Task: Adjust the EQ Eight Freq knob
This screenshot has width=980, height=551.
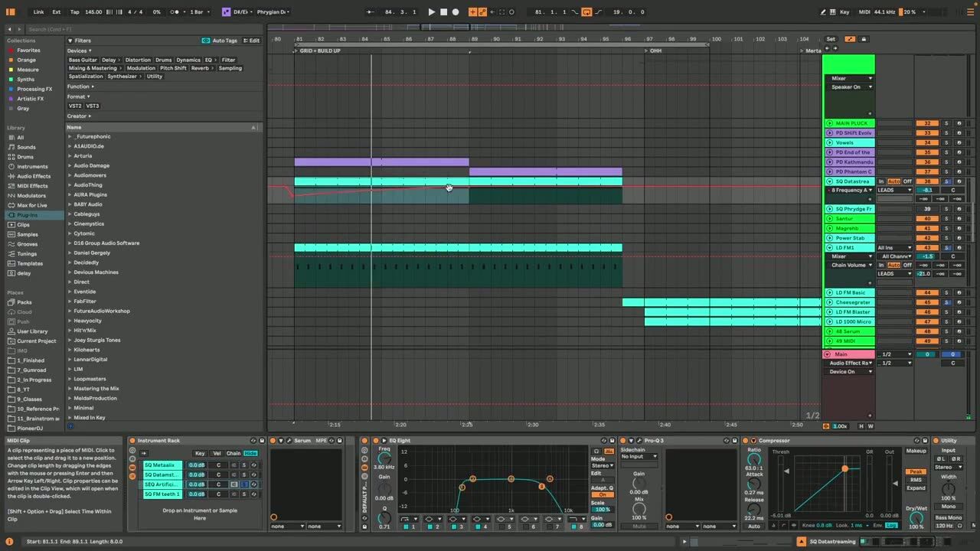Action: click(x=384, y=458)
